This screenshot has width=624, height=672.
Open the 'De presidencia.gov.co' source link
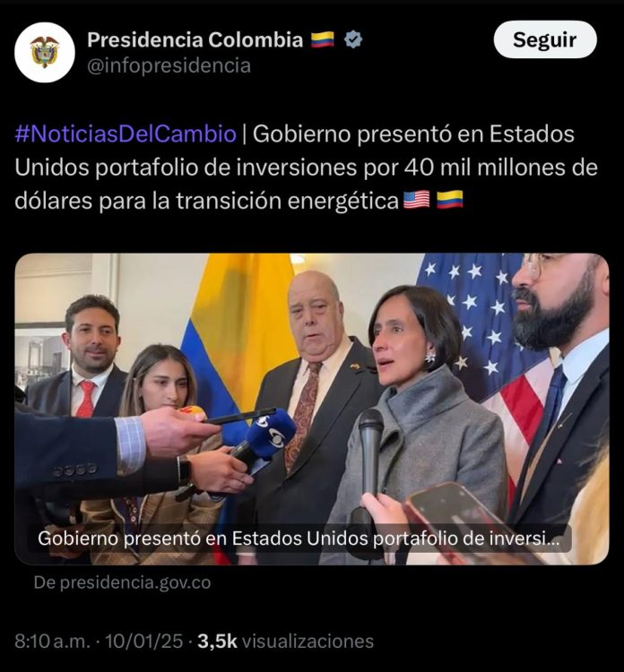(x=122, y=582)
